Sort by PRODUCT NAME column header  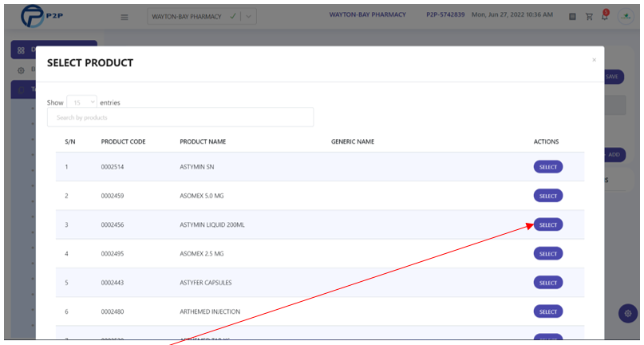(203, 141)
